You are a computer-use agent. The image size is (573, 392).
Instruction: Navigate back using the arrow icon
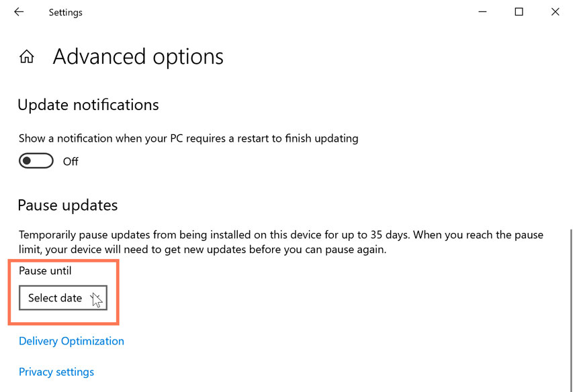[18, 11]
